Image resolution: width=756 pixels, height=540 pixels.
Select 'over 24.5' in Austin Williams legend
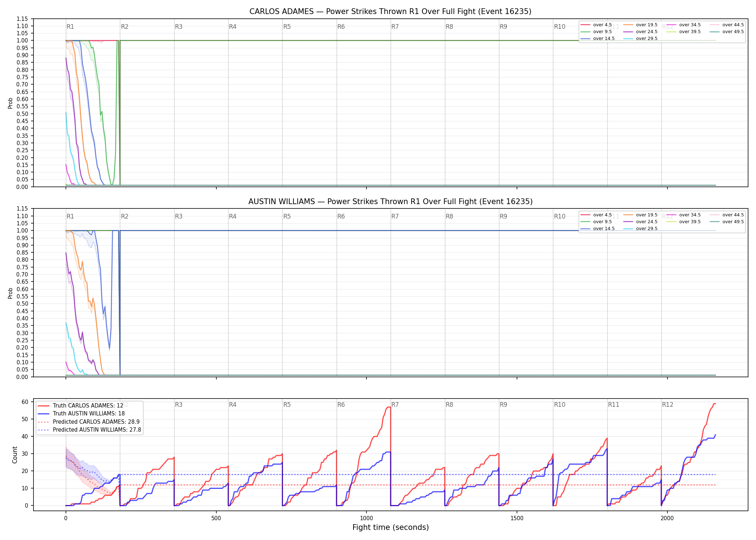point(640,222)
